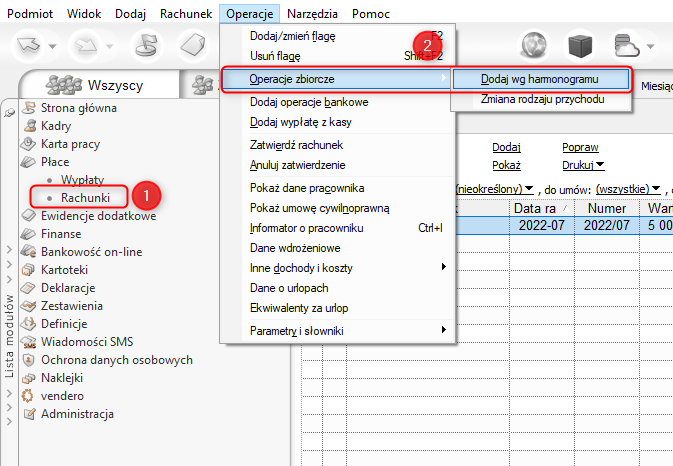Image resolution: width=673 pixels, height=466 pixels.
Task: Open the Pomoc menu
Action: click(x=371, y=14)
